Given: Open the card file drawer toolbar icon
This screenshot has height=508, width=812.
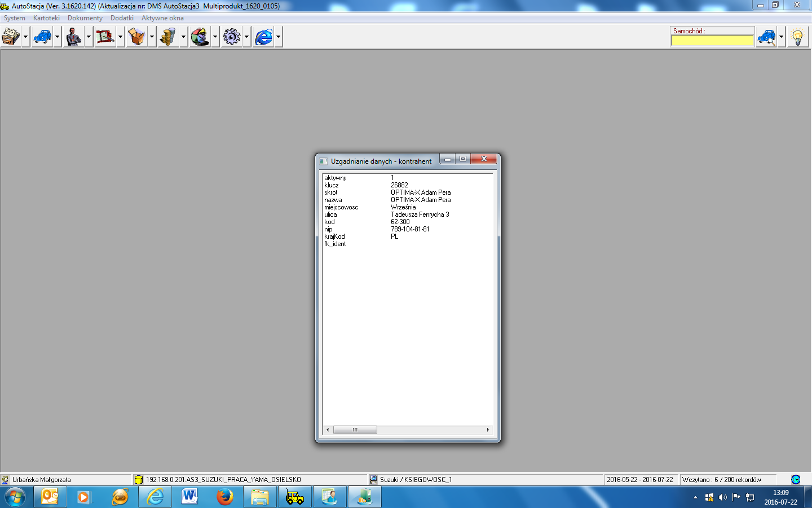Looking at the screenshot, I should (x=11, y=37).
